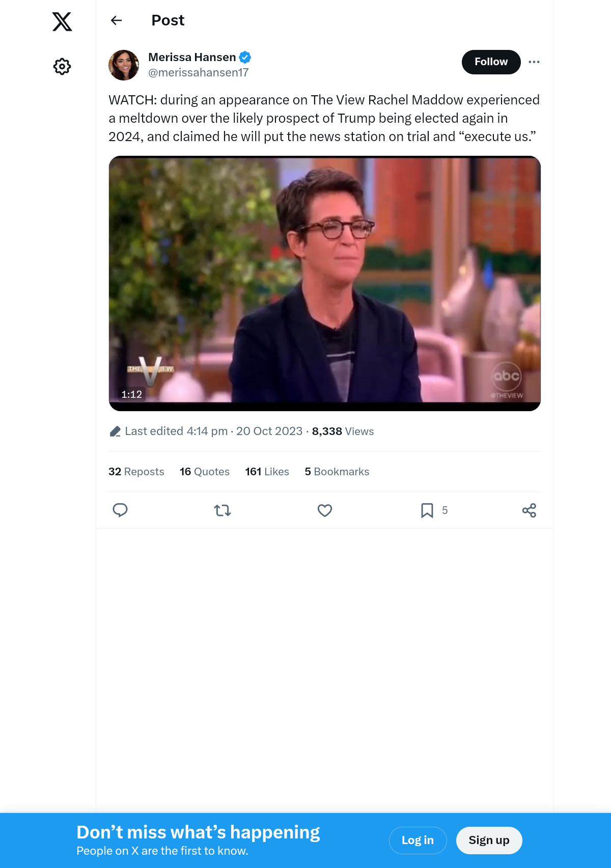This screenshot has height=868, width=611.
Task: Bookmark the post with bookmark icon
Action: [x=427, y=510]
